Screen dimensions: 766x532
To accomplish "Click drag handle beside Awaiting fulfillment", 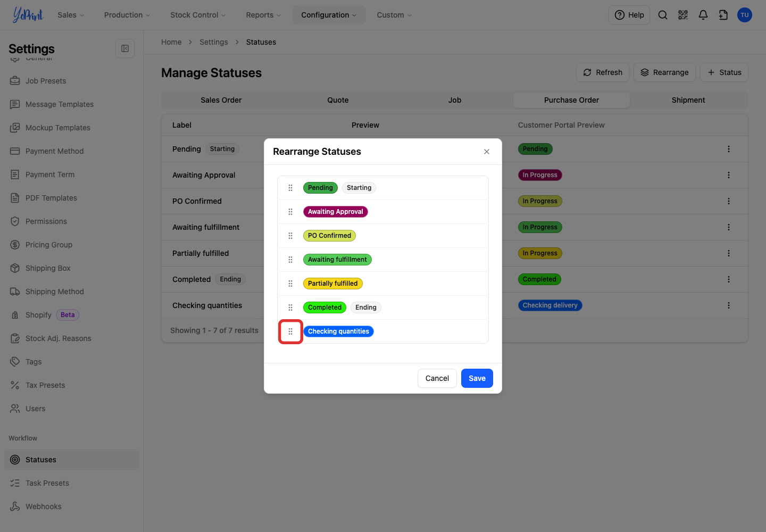I will point(290,260).
